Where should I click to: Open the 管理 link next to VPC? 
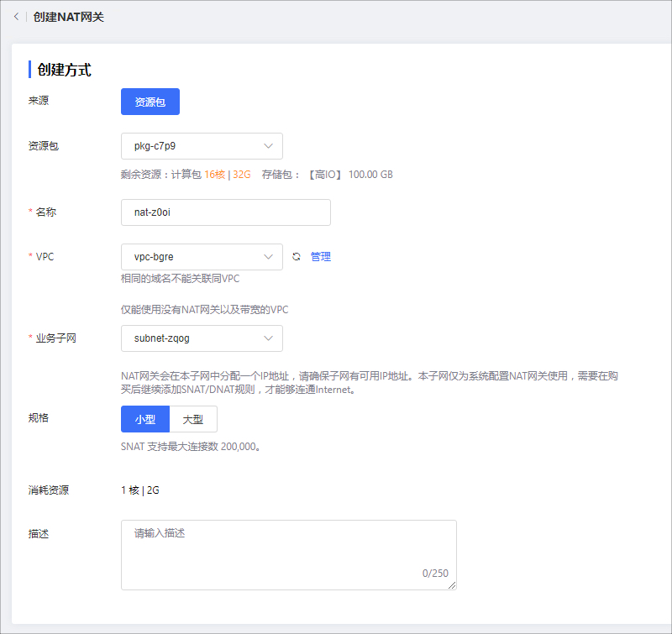coord(321,257)
